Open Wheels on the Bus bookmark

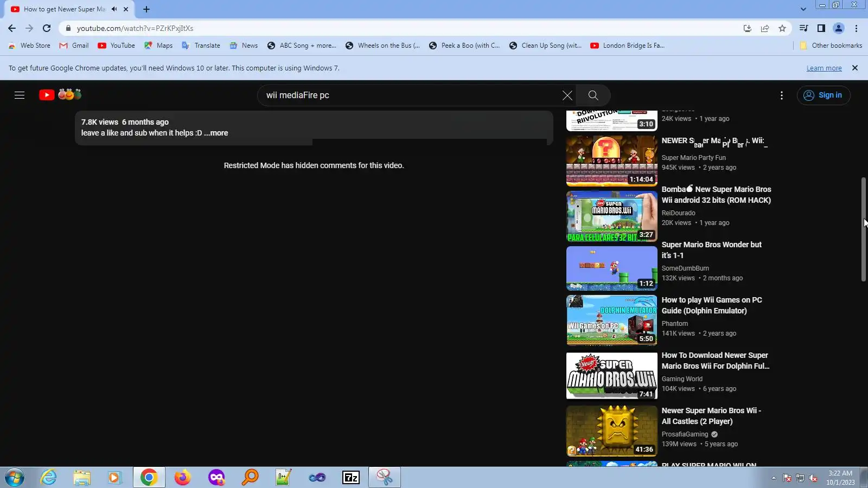382,46
